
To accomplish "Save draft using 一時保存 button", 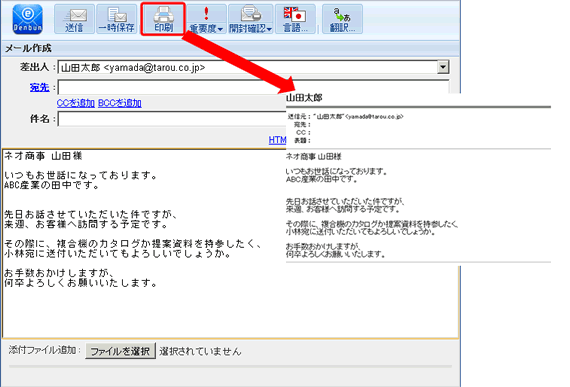I will 117,19.
